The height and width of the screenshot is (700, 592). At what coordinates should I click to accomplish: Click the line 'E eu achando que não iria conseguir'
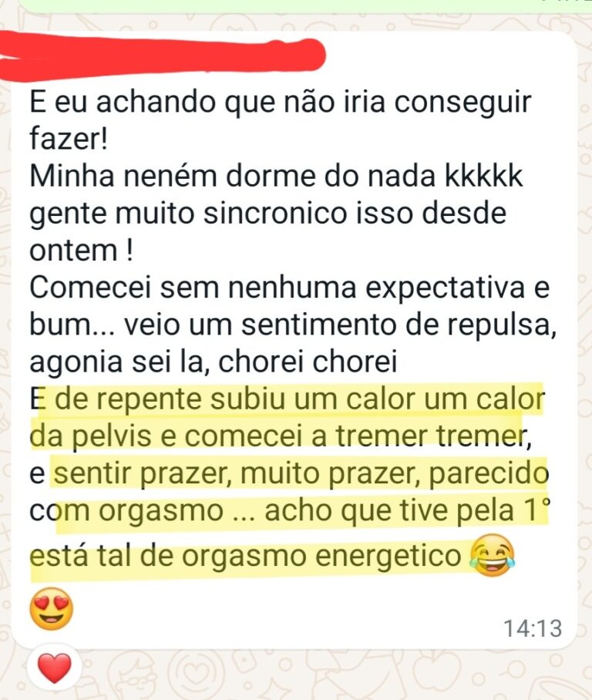[x=281, y=103]
